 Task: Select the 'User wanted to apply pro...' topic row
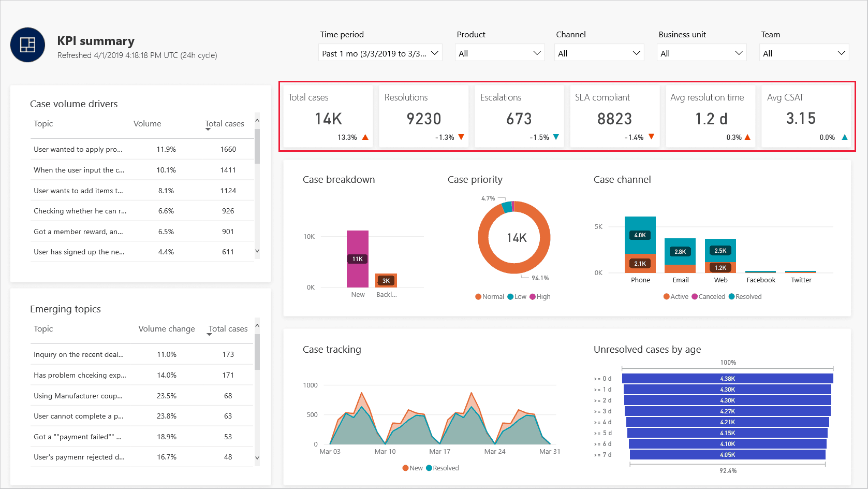tap(142, 149)
